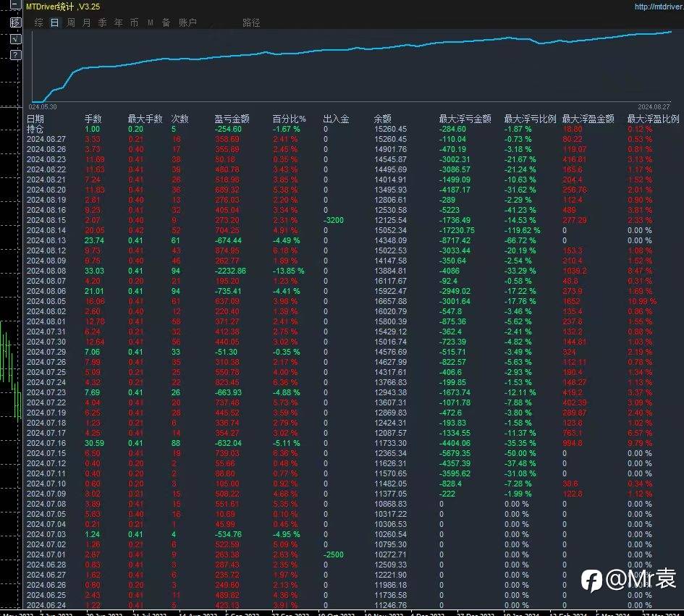Switch to the 综 summary tab
The image size is (684, 616).
tap(38, 22)
